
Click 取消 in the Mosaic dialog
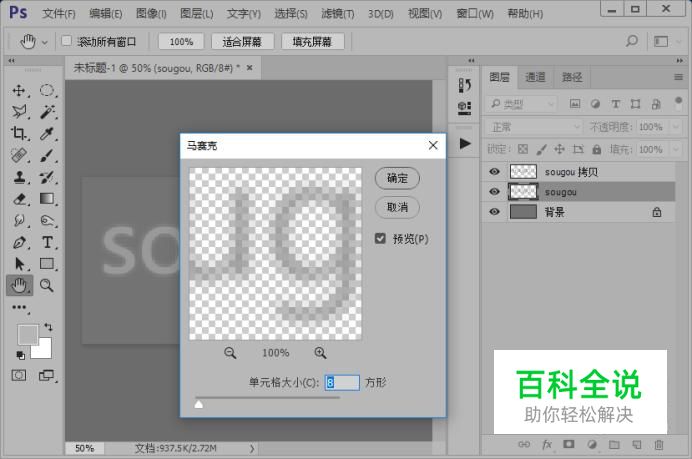[397, 207]
